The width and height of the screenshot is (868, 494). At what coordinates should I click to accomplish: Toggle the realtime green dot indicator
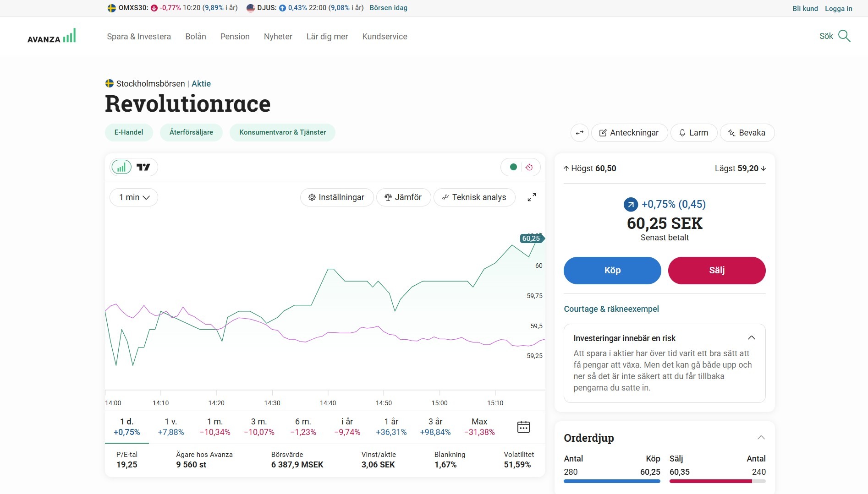513,167
